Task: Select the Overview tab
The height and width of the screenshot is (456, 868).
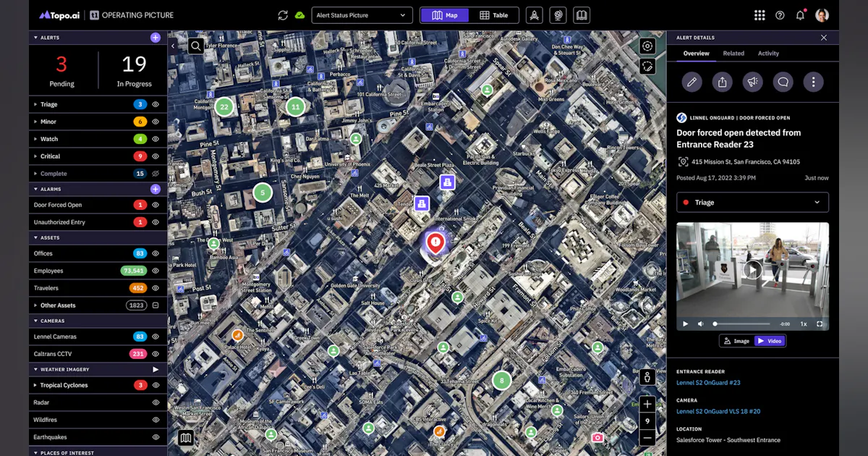Action: pyautogui.click(x=696, y=54)
